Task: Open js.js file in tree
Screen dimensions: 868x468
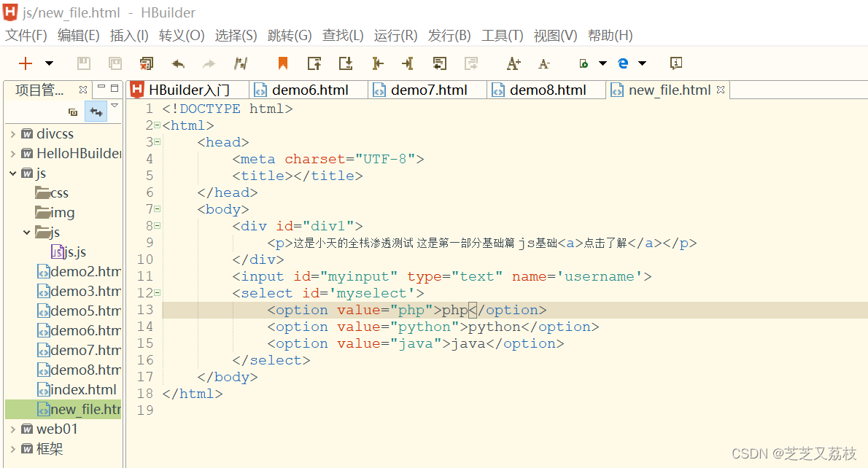Action: [x=69, y=252]
